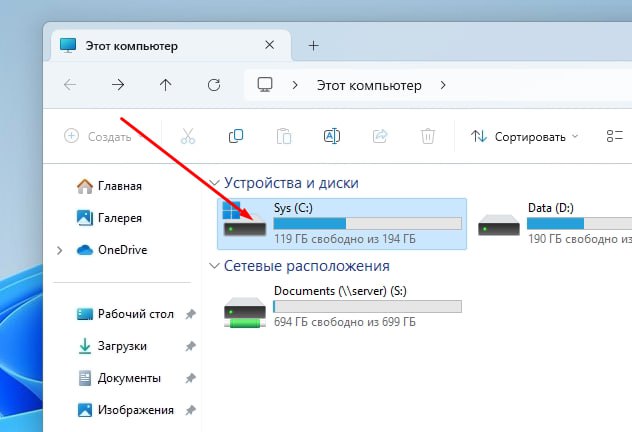Click the Copy icon in toolbar

[236, 136]
